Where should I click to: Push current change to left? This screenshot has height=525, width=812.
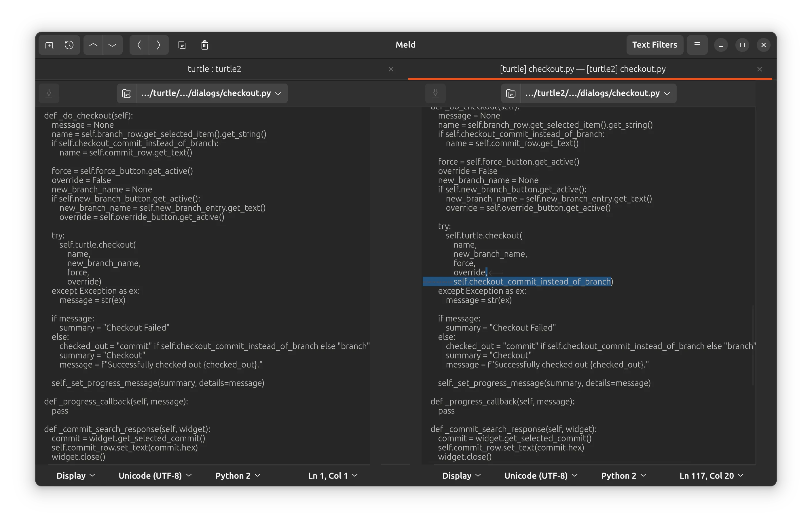(x=139, y=45)
